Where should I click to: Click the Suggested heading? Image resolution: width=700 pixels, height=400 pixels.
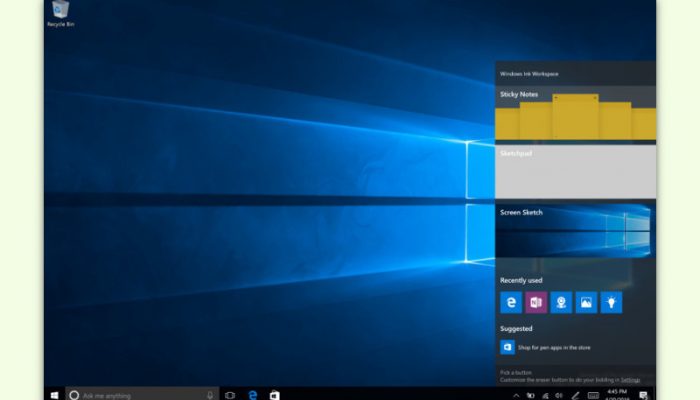(x=516, y=329)
